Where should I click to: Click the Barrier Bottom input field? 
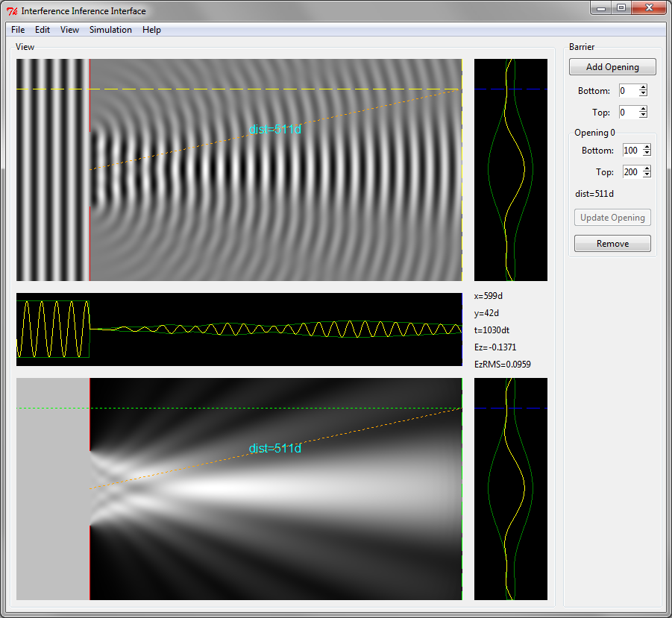629,90
